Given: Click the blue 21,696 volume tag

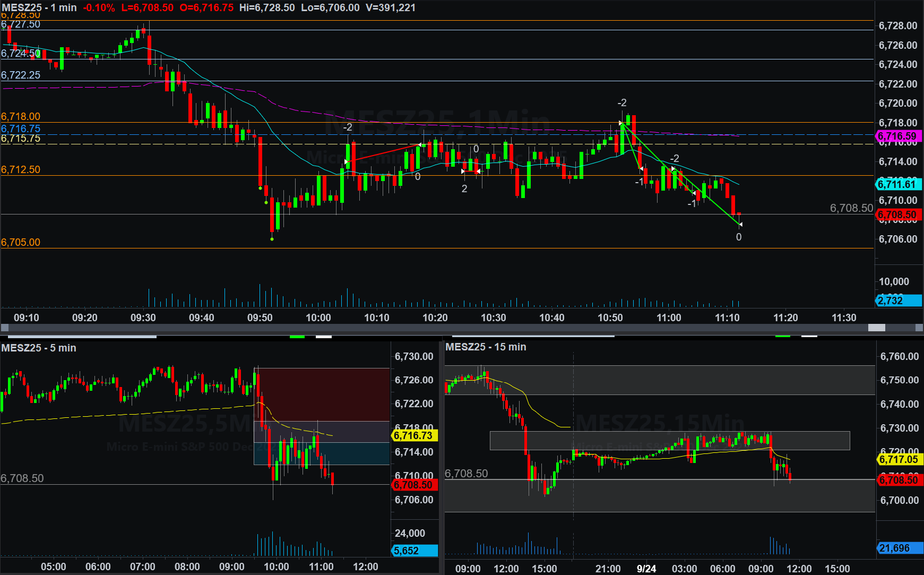Looking at the screenshot, I should click(899, 548).
